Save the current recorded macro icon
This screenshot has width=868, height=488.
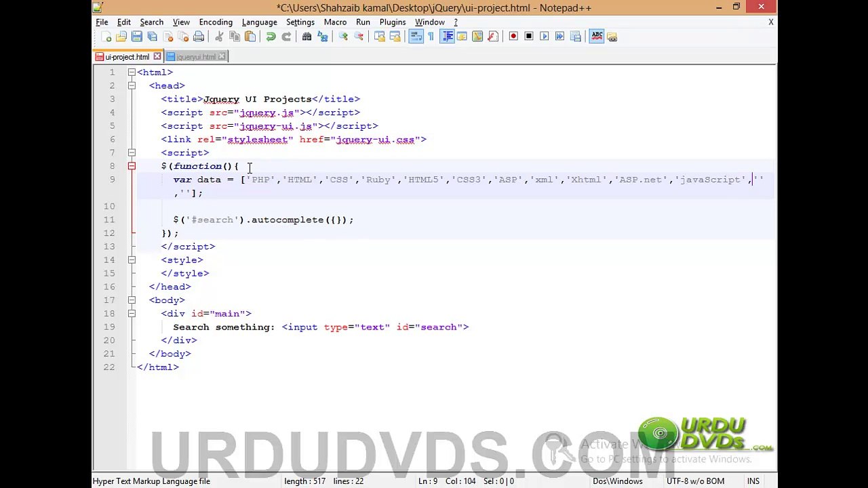[576, 37]
